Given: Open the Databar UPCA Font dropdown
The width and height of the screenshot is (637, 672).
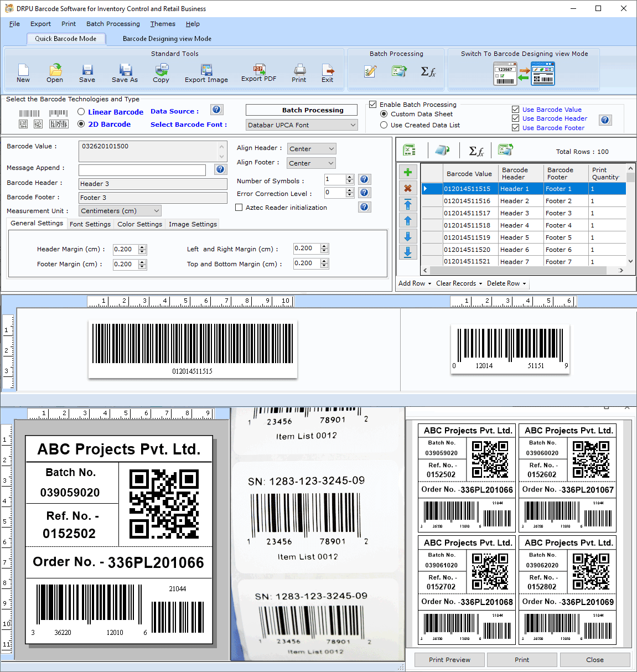Looking at the screenshot, I should point(302,125).
